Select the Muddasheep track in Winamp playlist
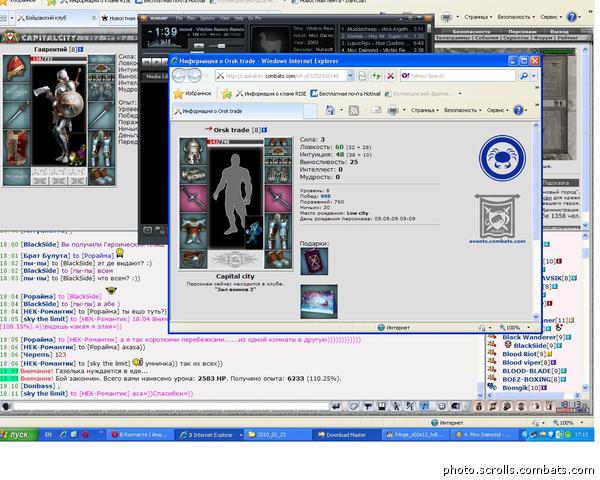Screen dimensions: 600x480 (382, 29)
